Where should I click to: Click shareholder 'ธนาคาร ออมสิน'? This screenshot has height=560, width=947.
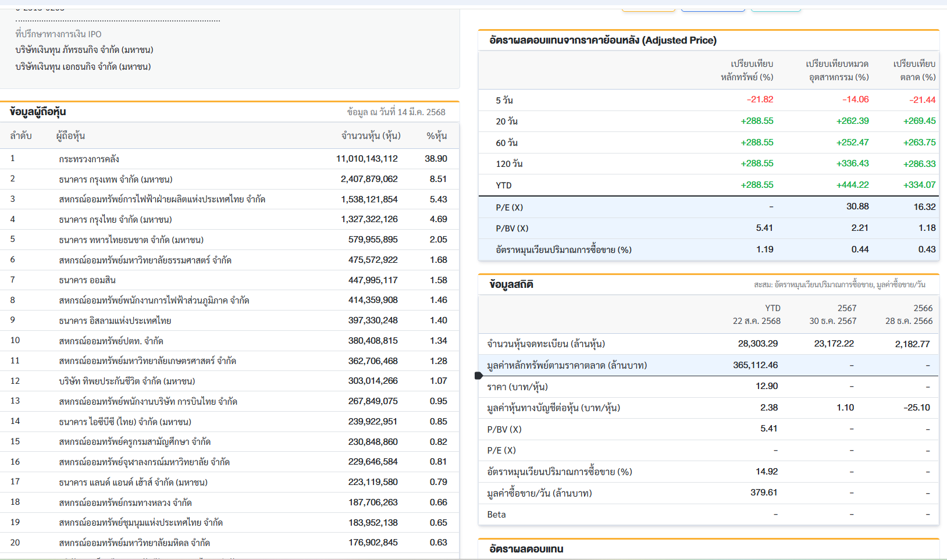pyautogui.click(x=87, y=280)
